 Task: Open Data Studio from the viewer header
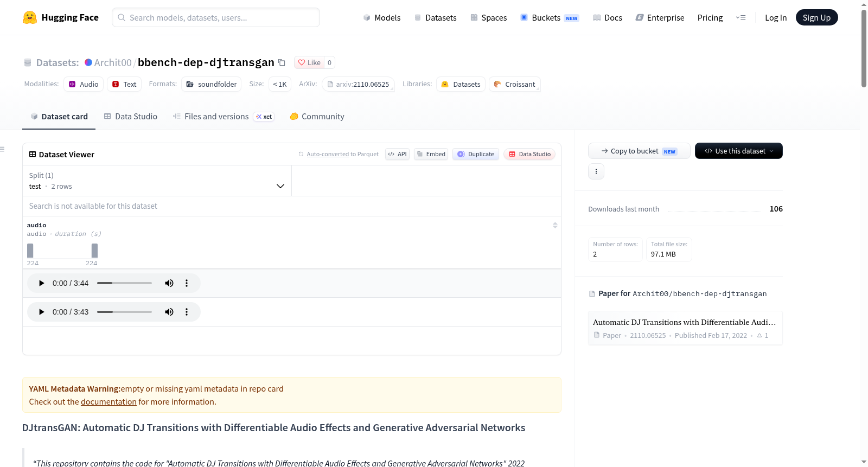(x=529, y=154)
